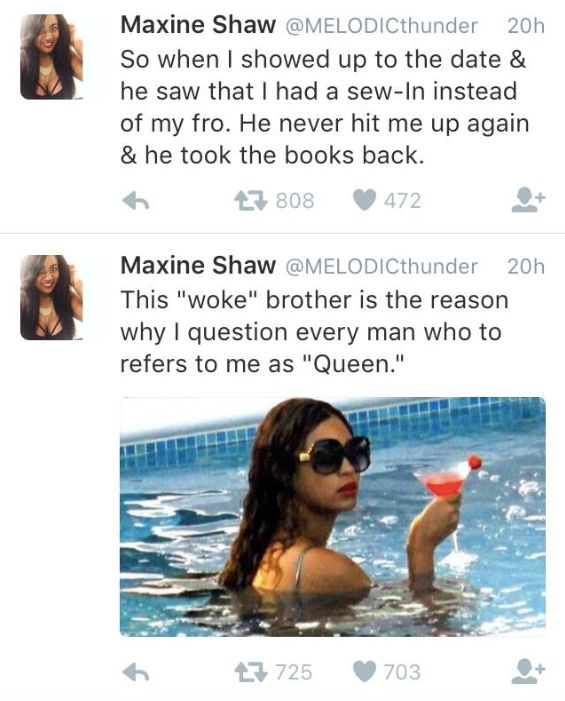Like the tweet with 472 likes
The width and height of the screenshot is (565, 701).
tap(364, 200)
